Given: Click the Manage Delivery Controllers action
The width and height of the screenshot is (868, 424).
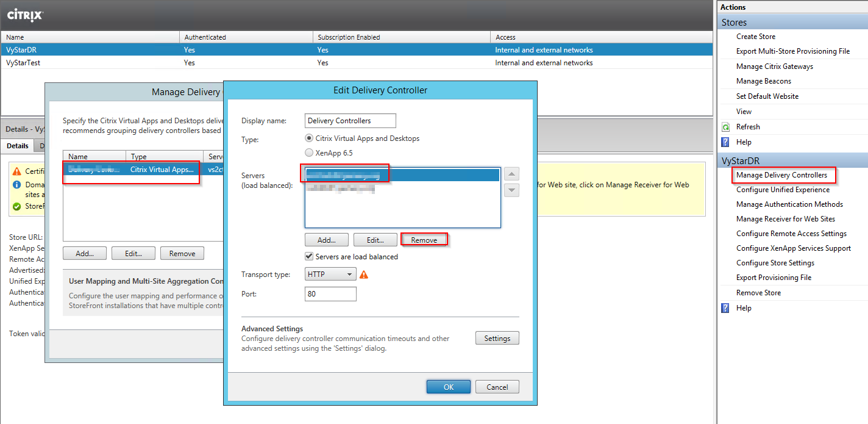Looking at the screenshot, I should 781,175.
